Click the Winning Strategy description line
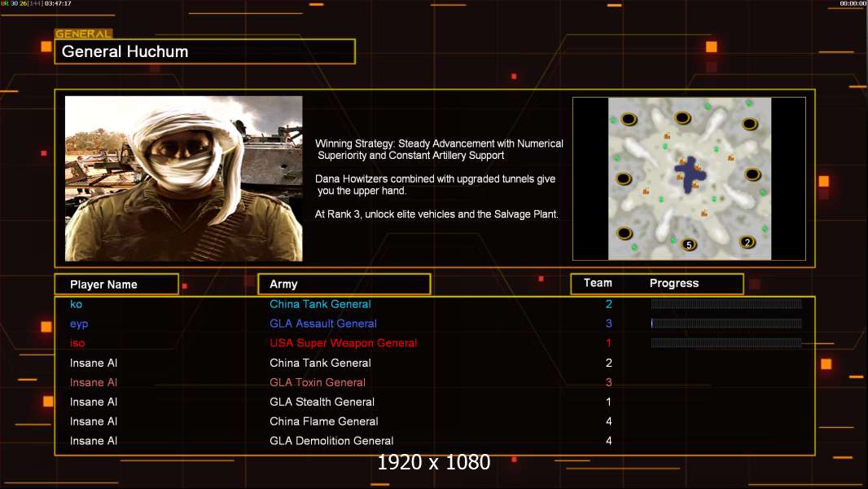The width and height of the screenshot is (868, 489). click(x=439, y=149)
